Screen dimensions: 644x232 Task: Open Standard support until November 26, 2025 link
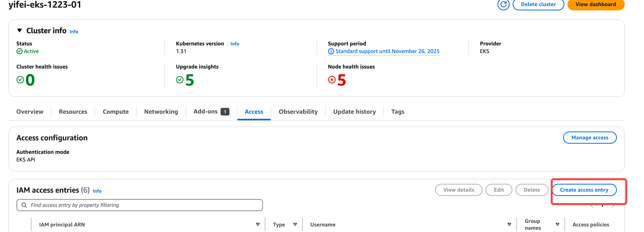click(387, 51)
